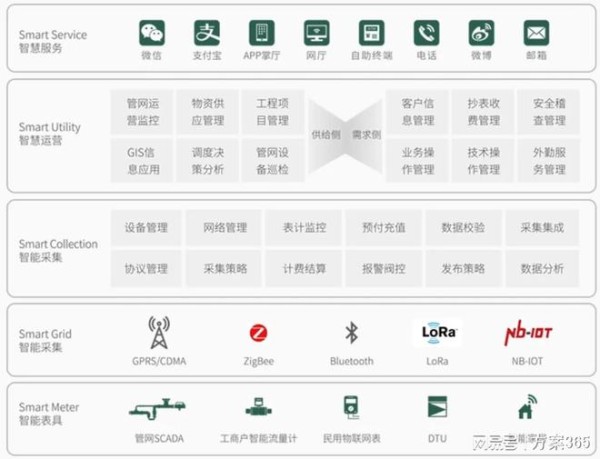Open the APP掌厅 mobile icon

click(x=262, y=33)
